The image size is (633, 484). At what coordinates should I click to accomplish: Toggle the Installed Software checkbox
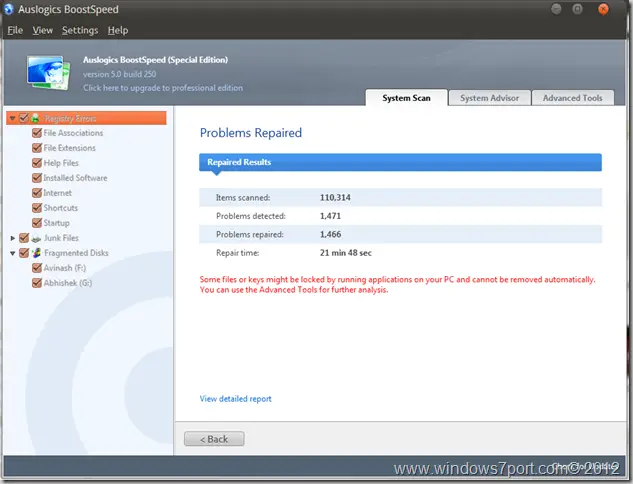click(37, 178)
